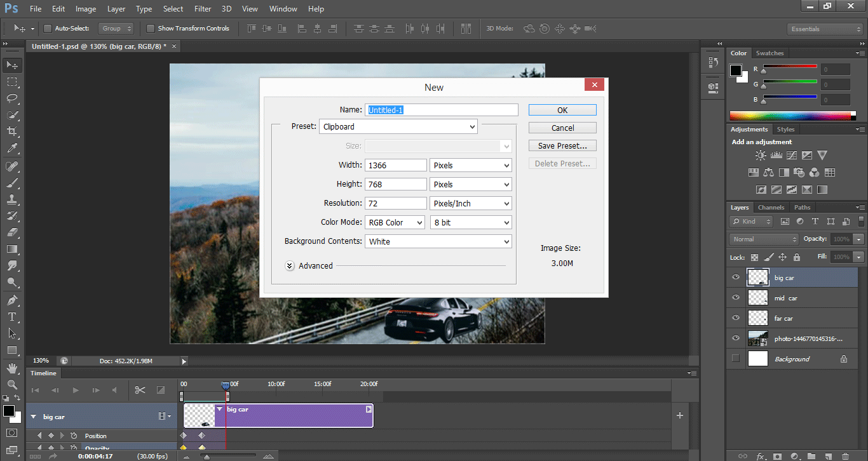Open the Filter menu
Viewport: 868px width, 461px height.
203,9
